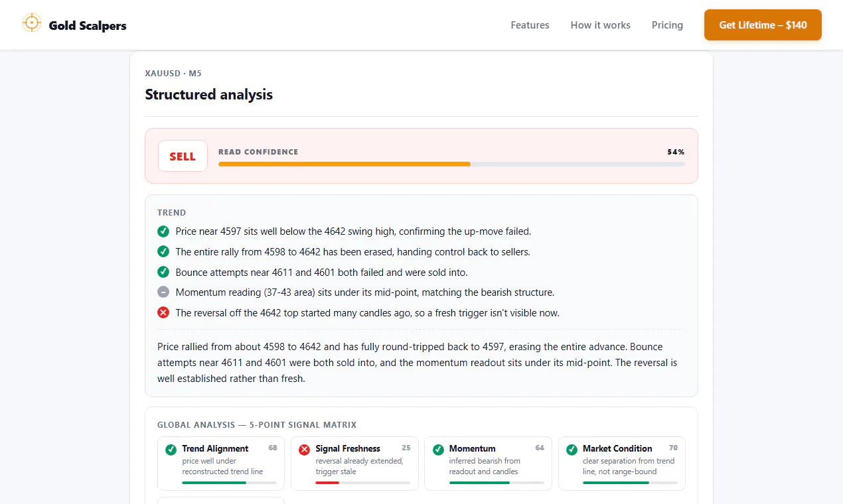Click the Global Analysis 5-point signal matrix label
843x504 pixels.
257,425
